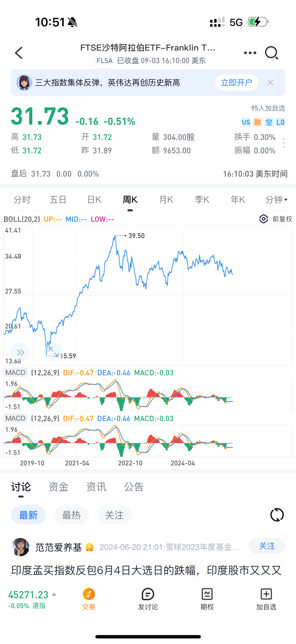Select the 最热 filter pill

tap(71, 515)
